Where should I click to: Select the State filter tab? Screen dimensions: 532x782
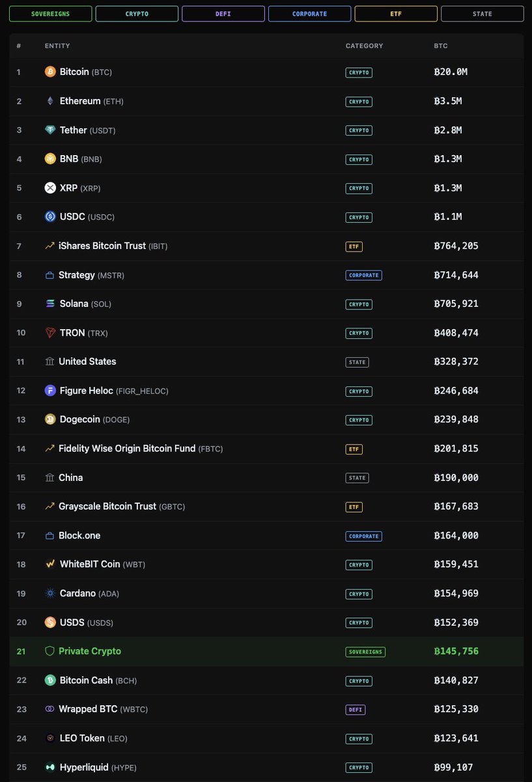(x=482, y=14)
